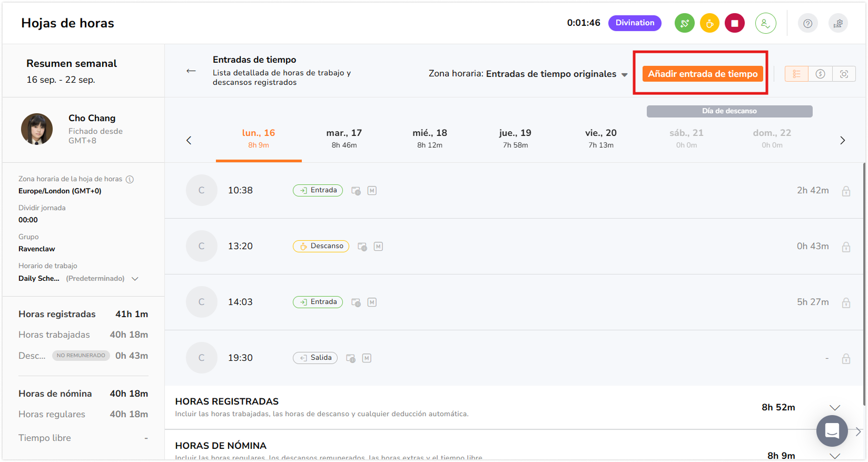
Task: Click the green switch activity icon
Action: click(x=684, y=23)
